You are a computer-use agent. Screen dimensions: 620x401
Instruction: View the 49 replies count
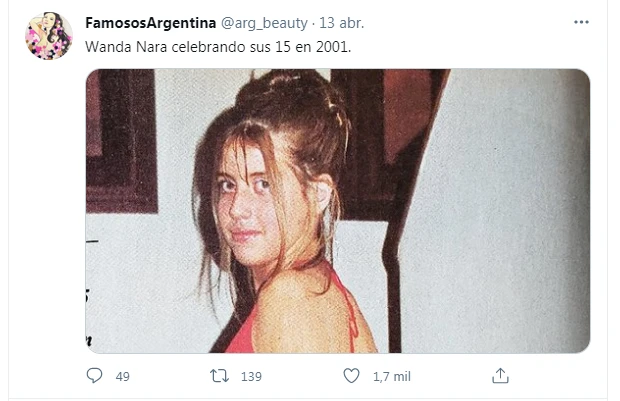click(123, 376)
